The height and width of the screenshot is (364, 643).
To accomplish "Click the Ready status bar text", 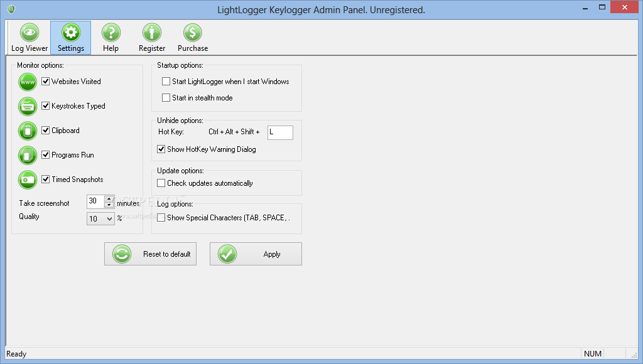I will pyautogui.click(x=16, y=354).
